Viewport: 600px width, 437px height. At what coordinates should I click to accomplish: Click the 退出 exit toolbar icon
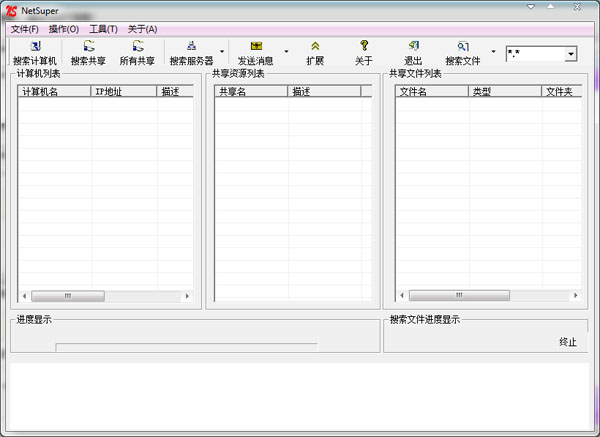pyautogui.click(x=413, y=47)
